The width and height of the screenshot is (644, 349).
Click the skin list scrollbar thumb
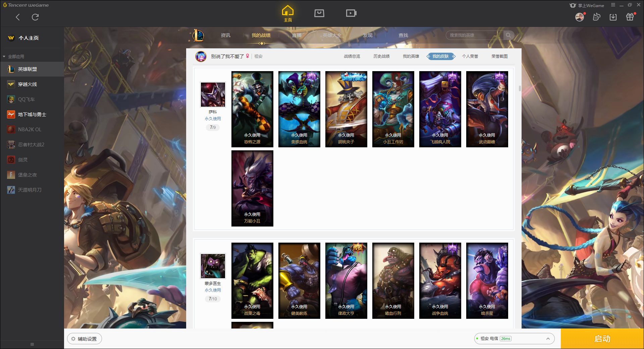(x=520, y=89)
